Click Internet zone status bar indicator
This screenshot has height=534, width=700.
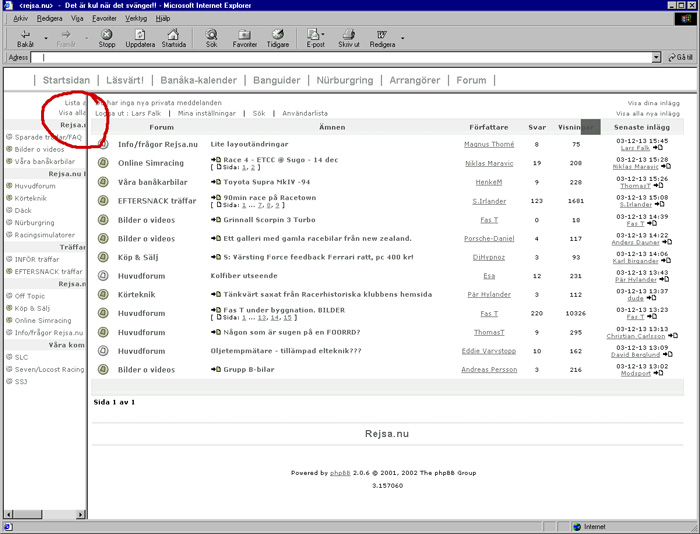click(x=590, y=527)
